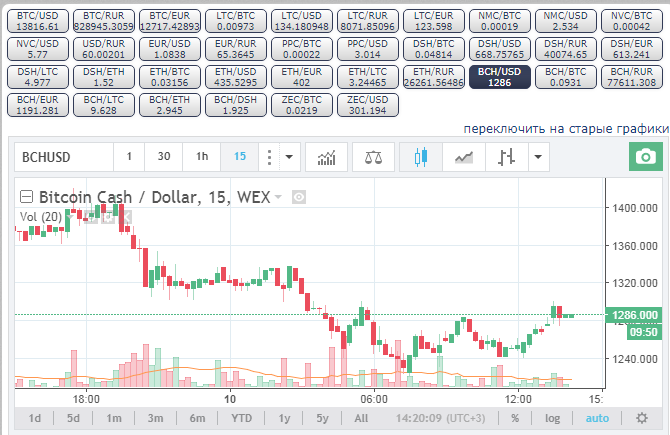Select the BTC/USD pair
670x435 pixels.
click(38, 21)
